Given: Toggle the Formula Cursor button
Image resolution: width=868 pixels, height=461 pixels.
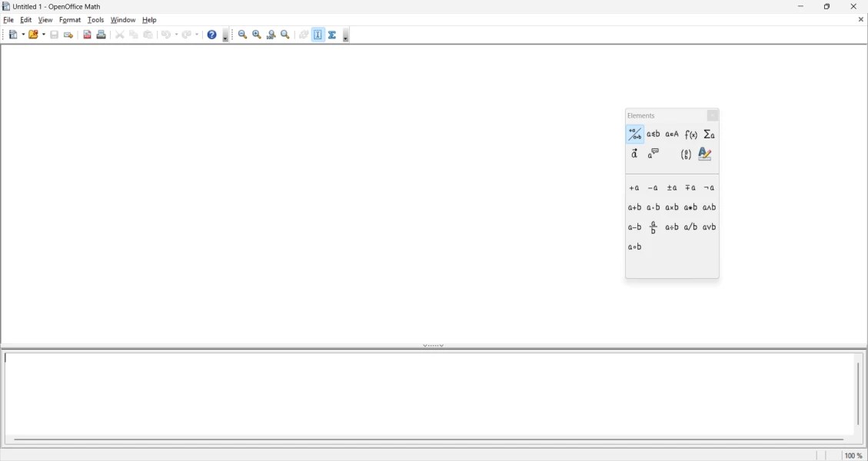Looking at the screenshot, I should 318,35.
